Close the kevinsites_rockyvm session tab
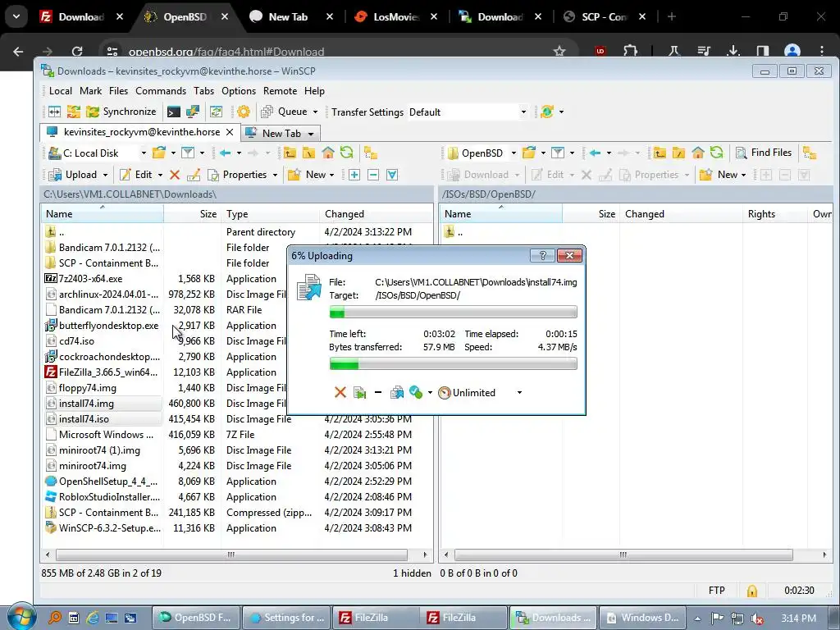The image size is (840, 630). click(x=230, y=132)
